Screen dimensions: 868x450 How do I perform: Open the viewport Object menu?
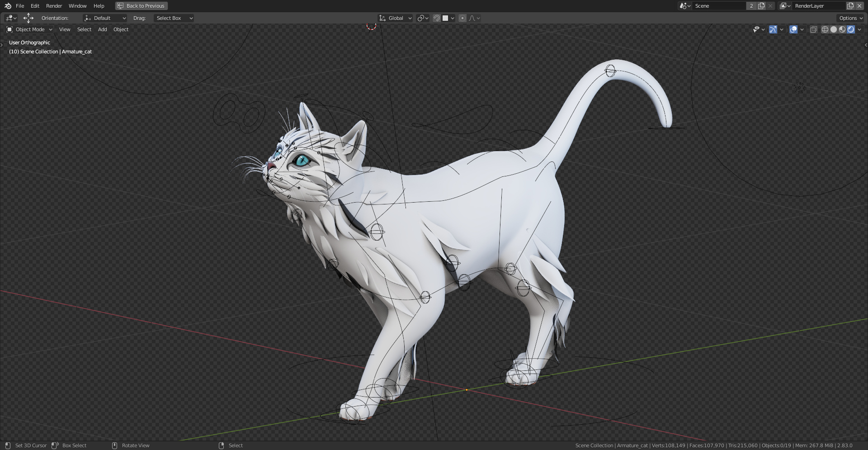121,29
